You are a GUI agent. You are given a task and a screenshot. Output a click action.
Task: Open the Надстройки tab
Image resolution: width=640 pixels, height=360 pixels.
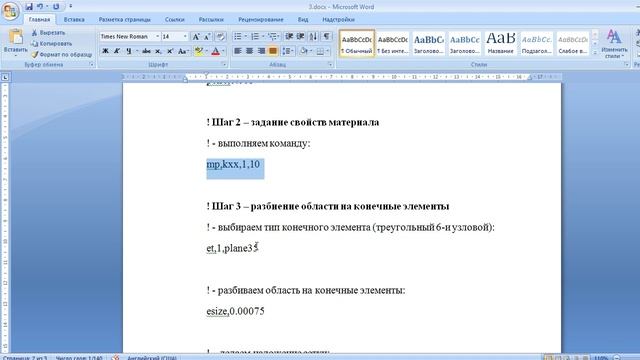pyautogui.click(x=338, y=19)
